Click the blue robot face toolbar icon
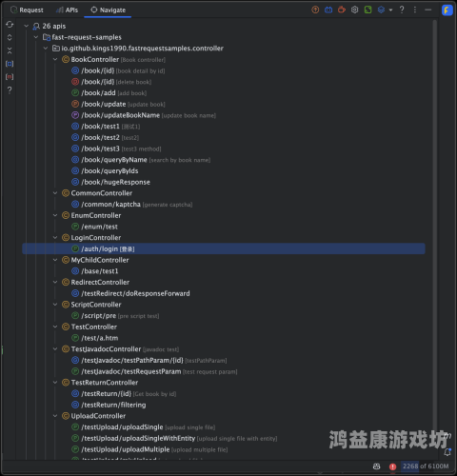Viewport: 457px width, 476px height. 328,10
